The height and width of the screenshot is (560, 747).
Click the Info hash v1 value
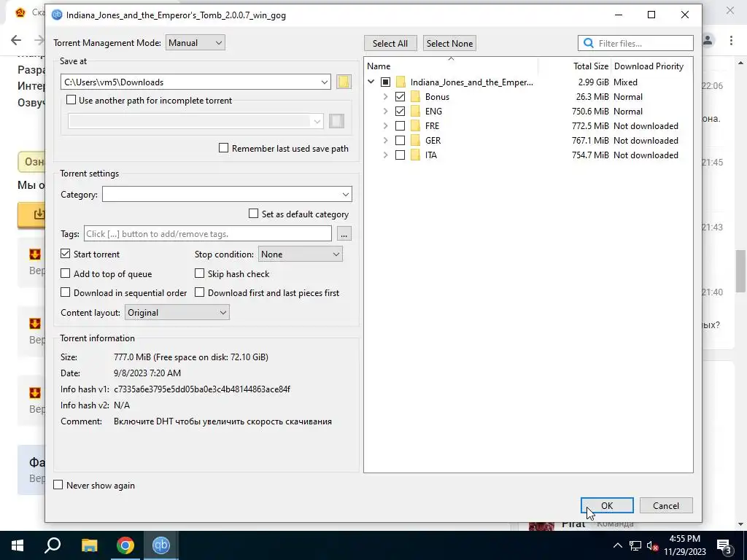(x=202, y=389)
